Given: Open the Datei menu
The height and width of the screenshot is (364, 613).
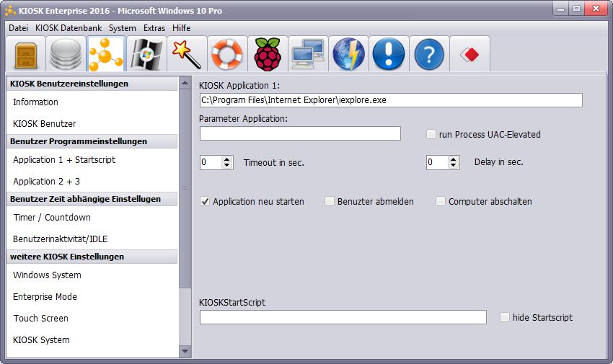Looking at the screenshot, I should click(x=18, y=28).
